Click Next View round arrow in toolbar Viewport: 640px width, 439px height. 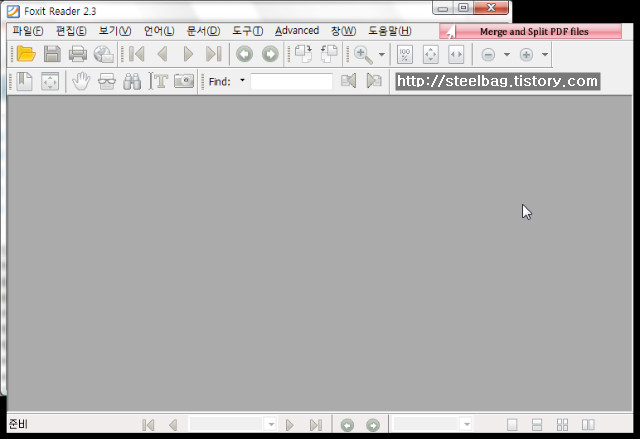pos(270,54)
